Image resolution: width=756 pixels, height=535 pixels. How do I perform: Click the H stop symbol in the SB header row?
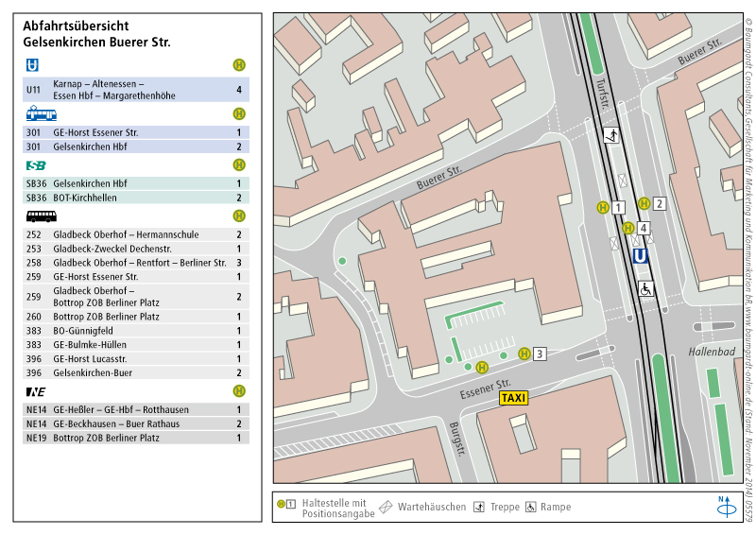point(239,165)
